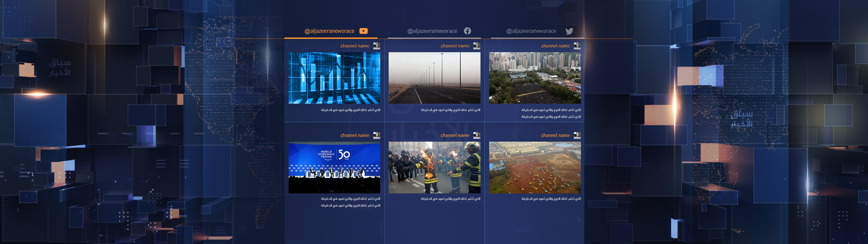Open the burning firefighters protest thumbnail
The height and width of the screenshot is (244, 868).
coord(434,167)
